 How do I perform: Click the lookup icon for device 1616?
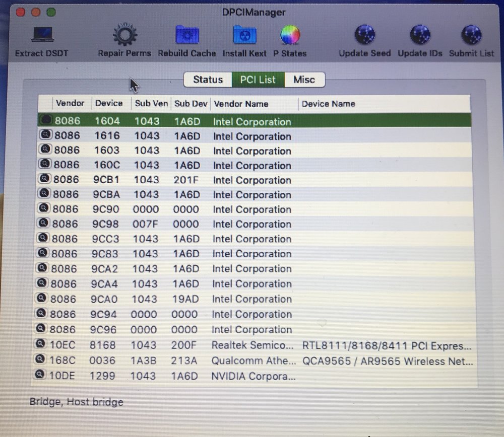click(x=46, y=134)
